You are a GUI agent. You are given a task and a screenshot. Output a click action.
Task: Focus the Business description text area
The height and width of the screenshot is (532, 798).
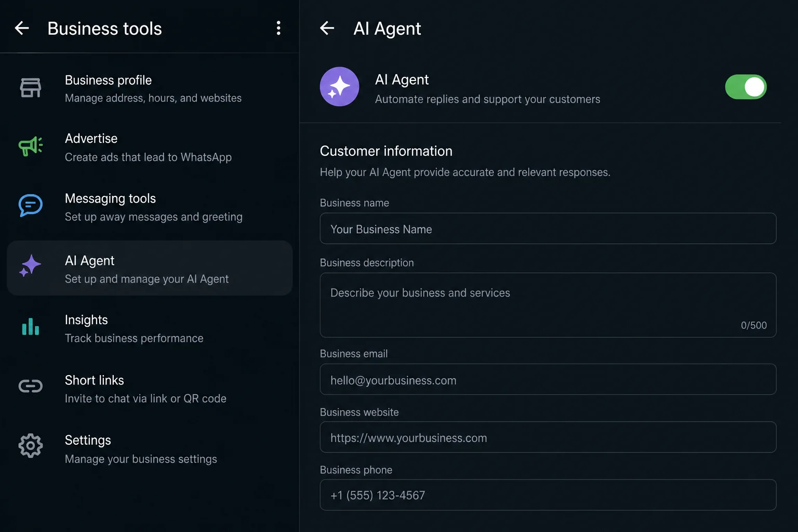coord(548,305)
